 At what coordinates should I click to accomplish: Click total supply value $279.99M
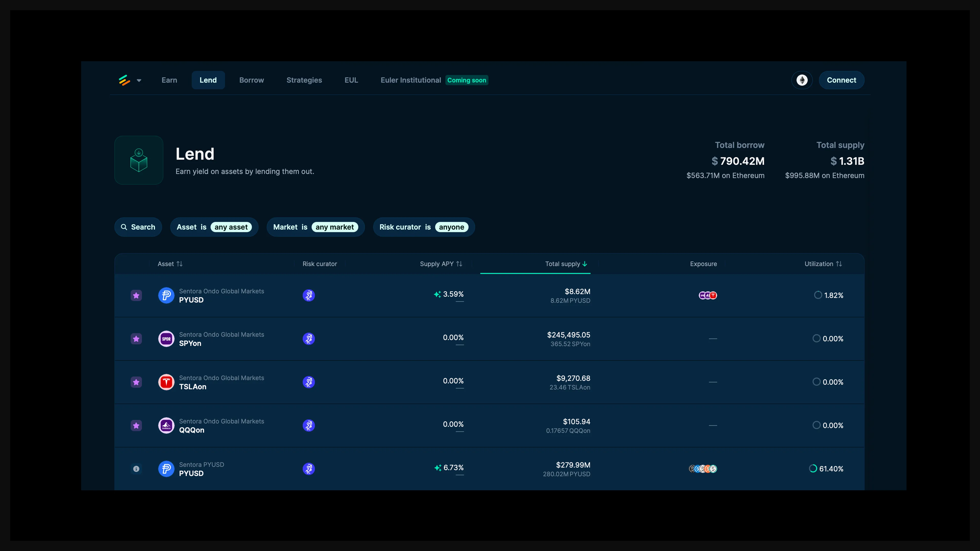pyautogui.click(x=573, y=465)
